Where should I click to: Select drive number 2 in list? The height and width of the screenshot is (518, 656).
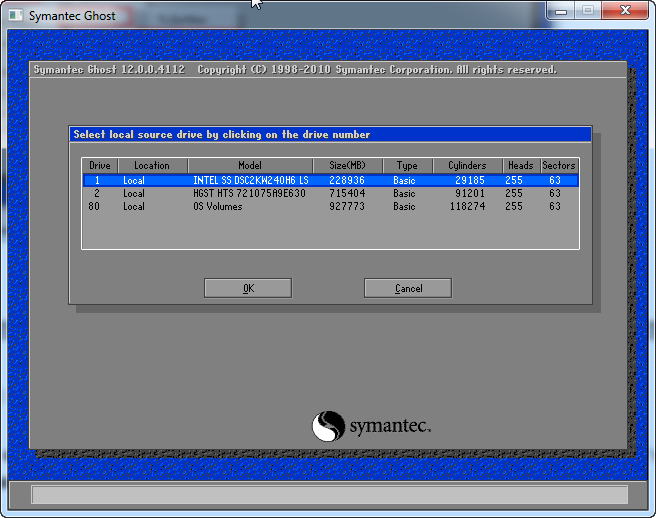(x=97, y=193)
